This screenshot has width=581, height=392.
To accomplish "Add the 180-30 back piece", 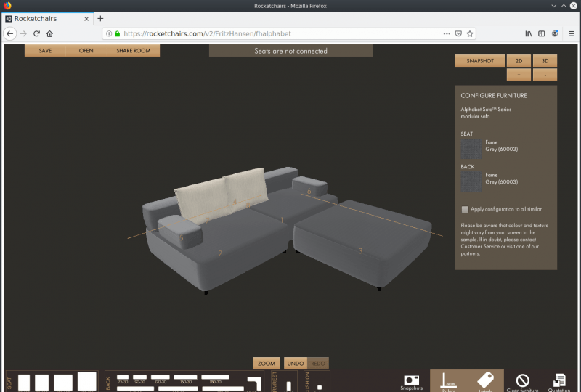I will point(215,377).
